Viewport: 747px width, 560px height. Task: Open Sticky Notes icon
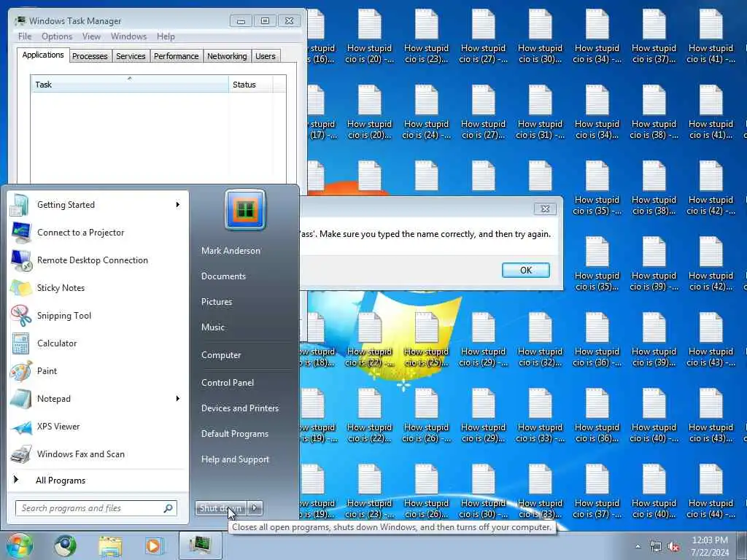tap(20, 288)
